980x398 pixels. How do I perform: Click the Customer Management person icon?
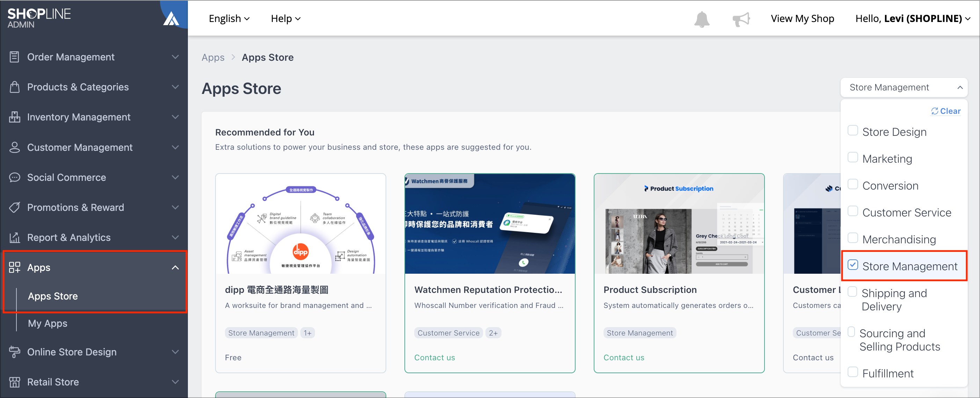[14, 147]
